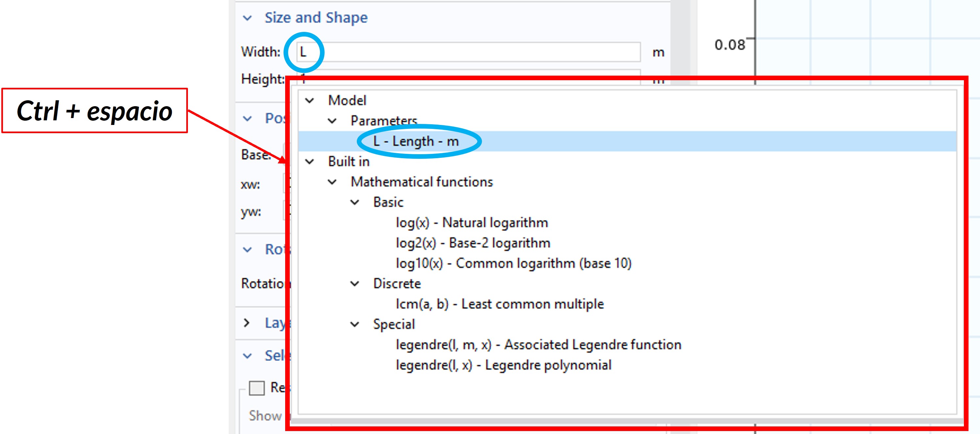Toggle the checkbox below the Selections section

[257, 388]
